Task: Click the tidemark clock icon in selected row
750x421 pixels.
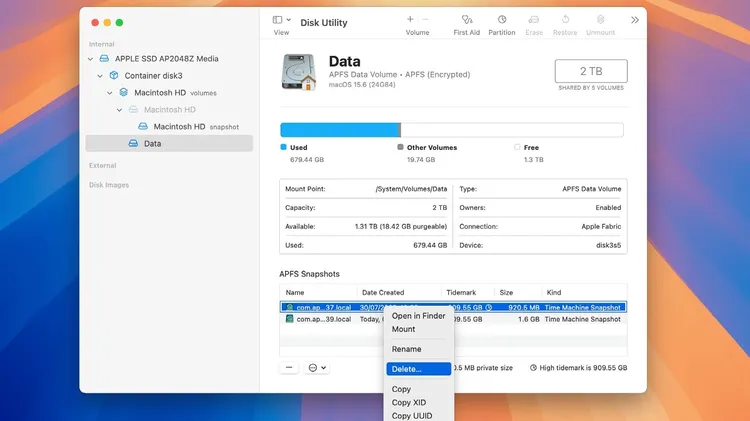Action: pos(489,308)
